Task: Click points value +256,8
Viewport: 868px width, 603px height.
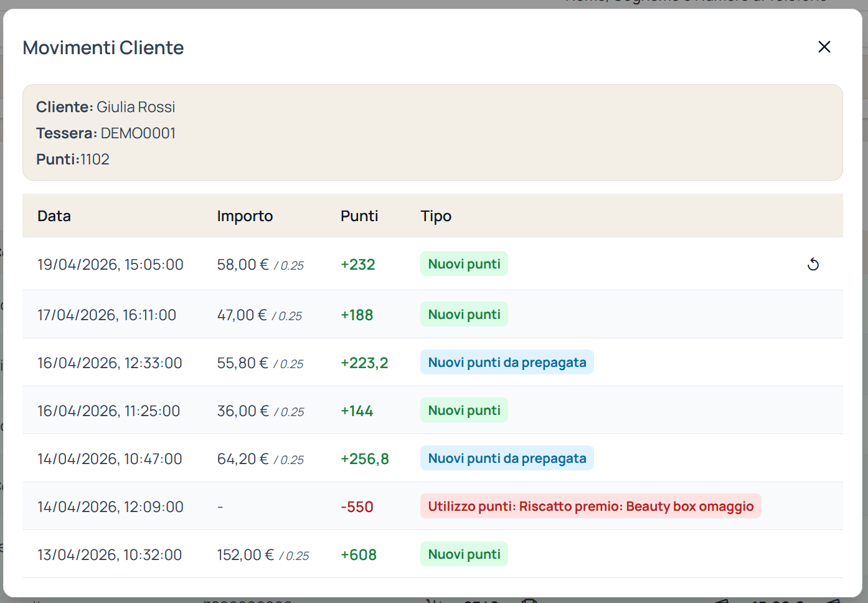Action: point(365,458)
